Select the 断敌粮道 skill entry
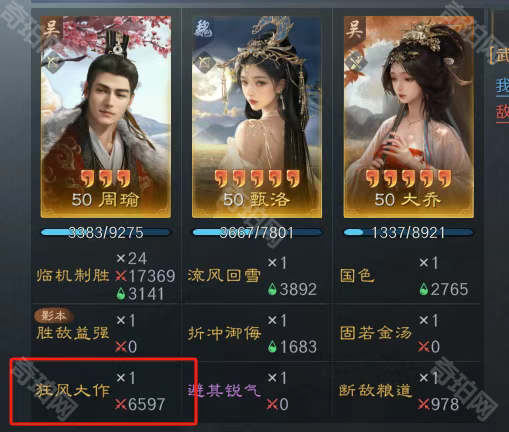 click(x=376, y=390)
